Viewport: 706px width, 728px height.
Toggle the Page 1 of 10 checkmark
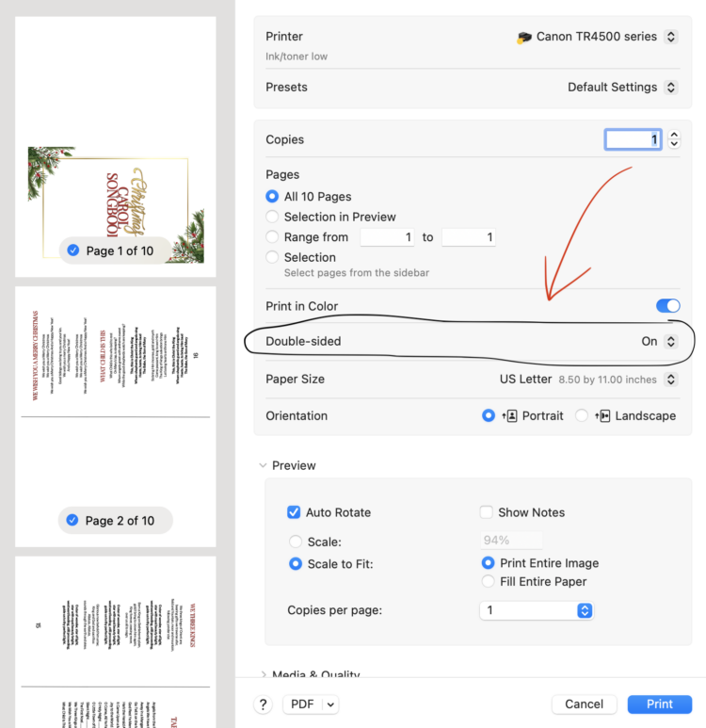pos(72,251)
